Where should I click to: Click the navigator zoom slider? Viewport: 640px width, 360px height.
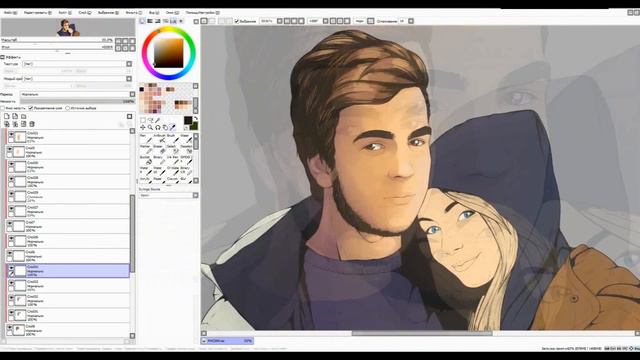point(57,41)
